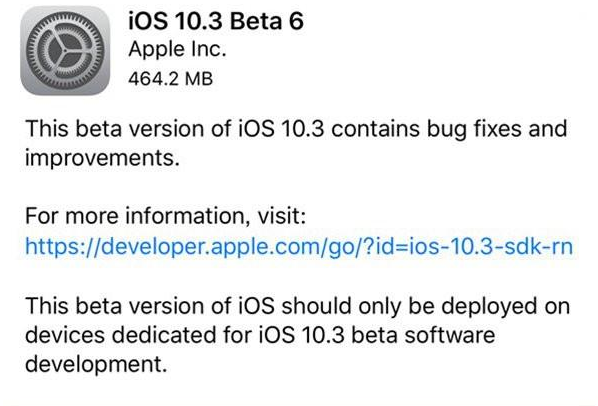
Task: Click the word 'development.' at the bottom
Action: (x=96, y=364)
